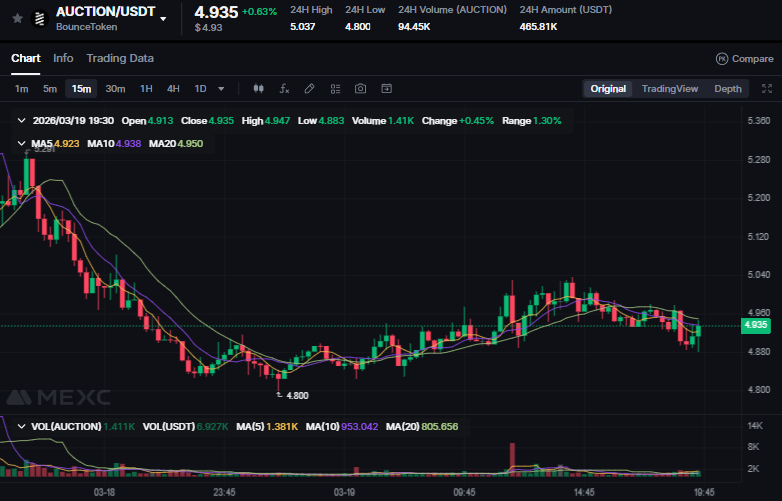Click the Compare button
This screenshot has width=782, height=501.
[745, 59]
